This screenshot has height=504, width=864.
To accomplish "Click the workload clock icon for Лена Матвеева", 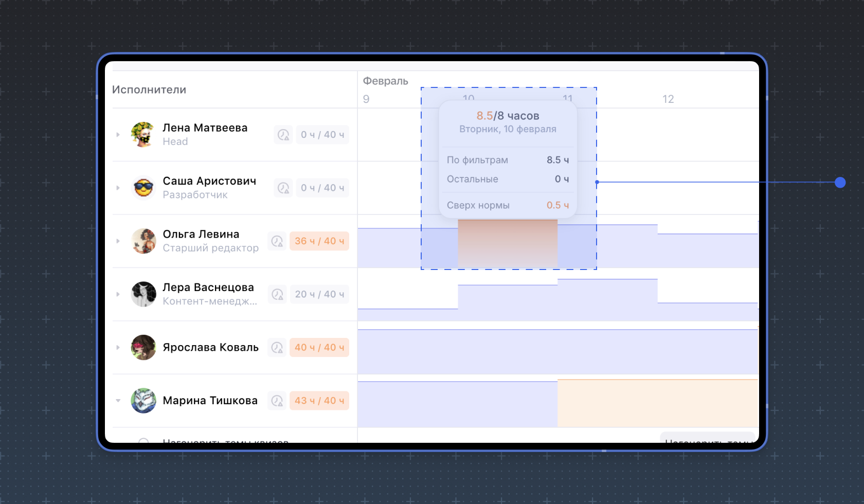I will (x=283, y=135).
